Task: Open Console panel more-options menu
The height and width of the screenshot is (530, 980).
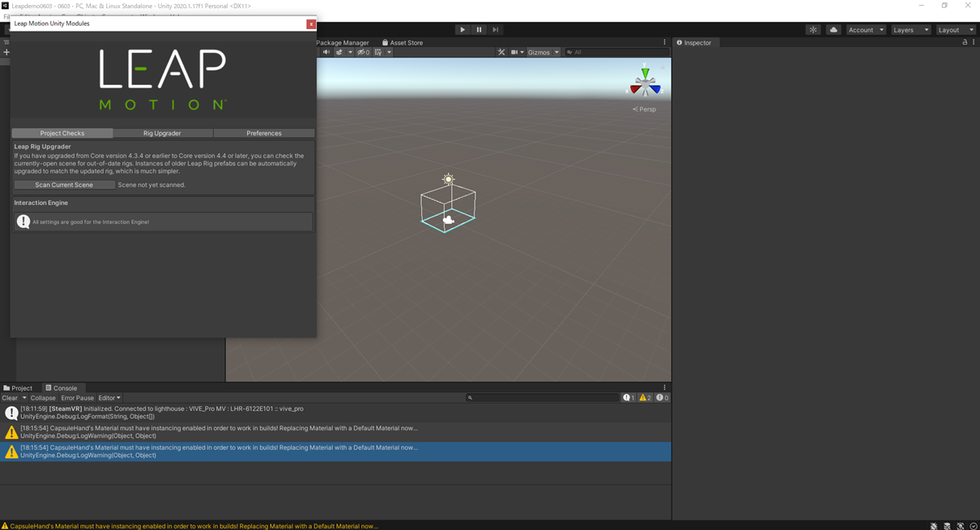Action: (x=665, y=388)
